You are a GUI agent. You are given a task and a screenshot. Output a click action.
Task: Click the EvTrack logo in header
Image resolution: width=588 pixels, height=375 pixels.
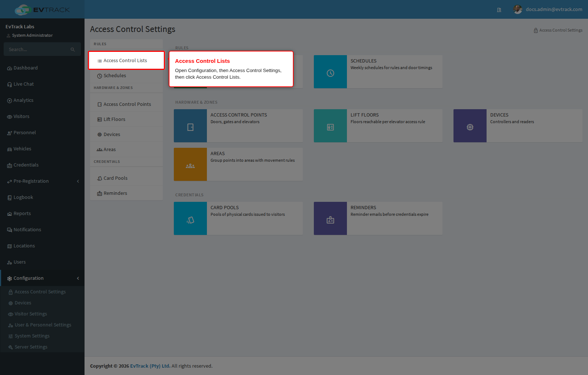click(42, 10)
